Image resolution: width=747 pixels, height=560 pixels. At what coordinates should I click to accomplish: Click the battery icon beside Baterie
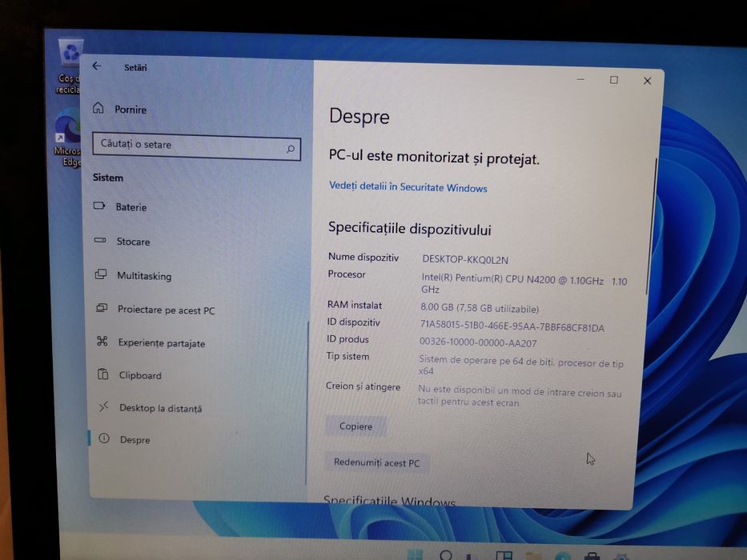coord(99,206)
